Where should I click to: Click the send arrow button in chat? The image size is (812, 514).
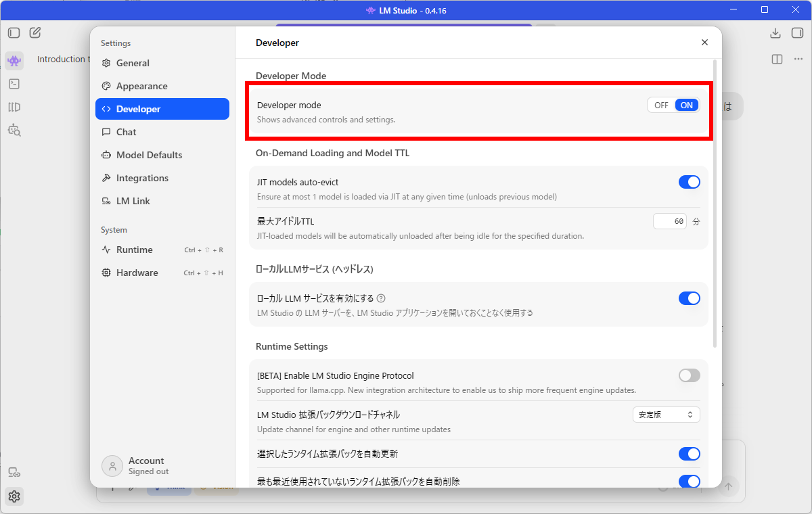click(x=728, y=486)
